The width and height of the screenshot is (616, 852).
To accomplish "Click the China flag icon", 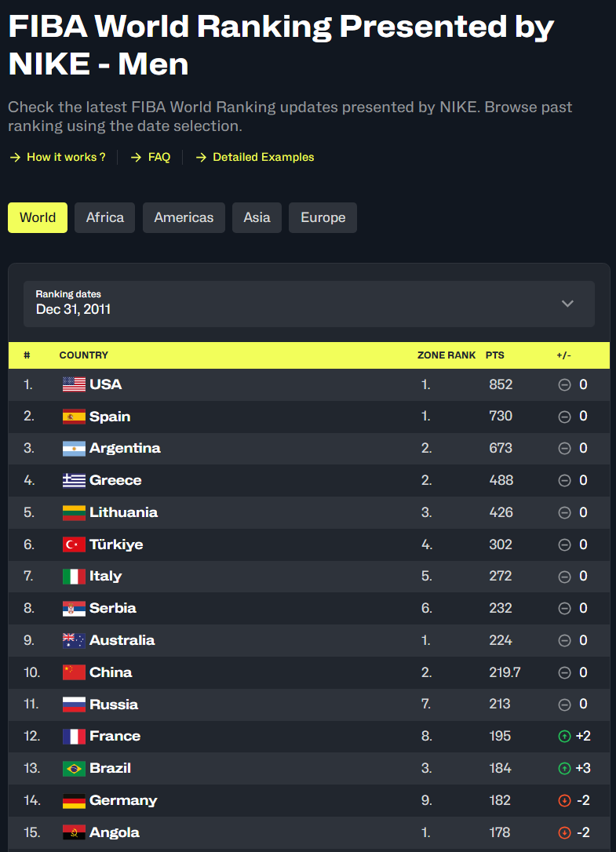I will 74,672.
